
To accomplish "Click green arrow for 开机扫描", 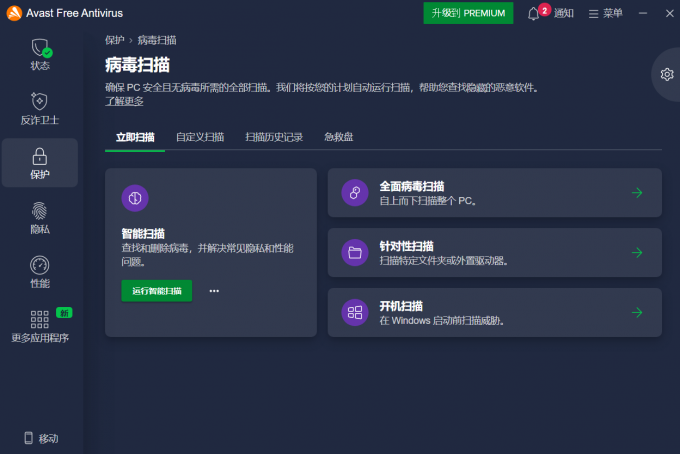I will coord(637,312).
